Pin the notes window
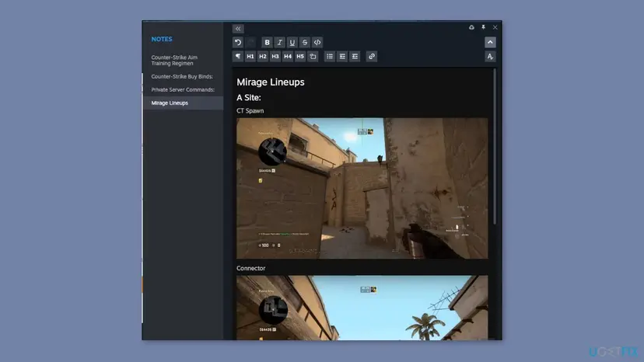This screenshot has width=644, height=362. coord(484,27)
